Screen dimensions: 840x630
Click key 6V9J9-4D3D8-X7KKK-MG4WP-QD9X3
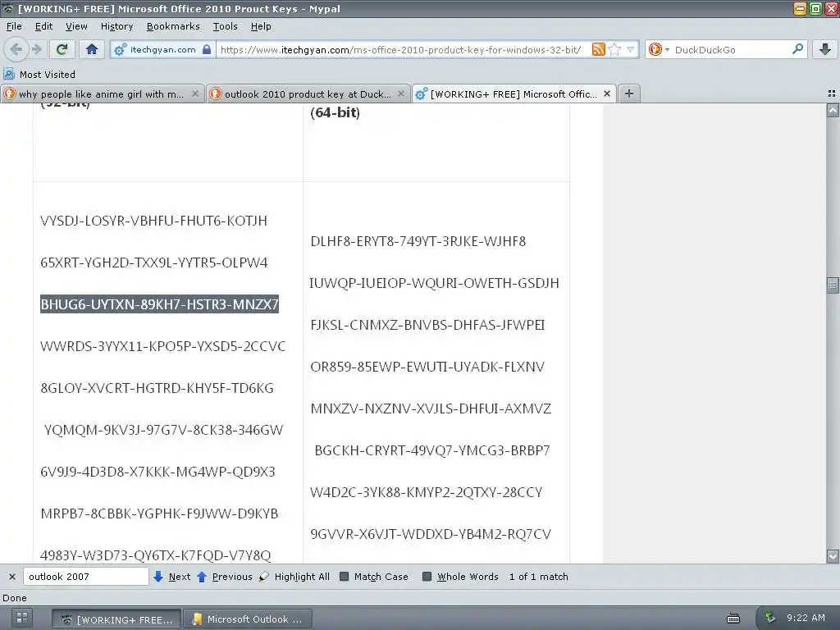(x=157, y=472)
